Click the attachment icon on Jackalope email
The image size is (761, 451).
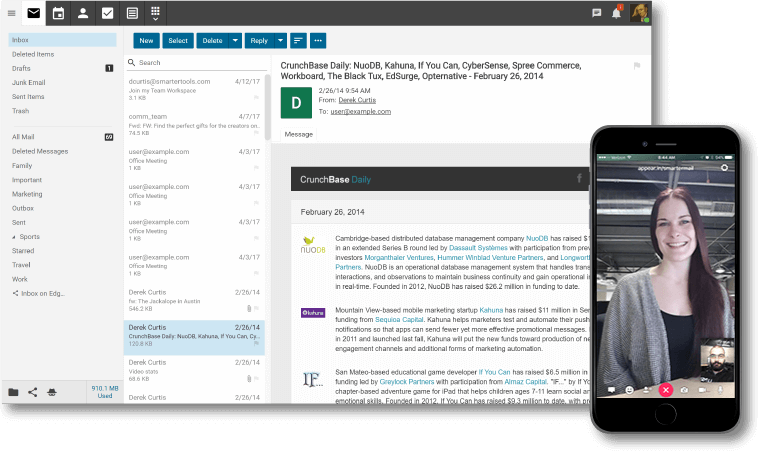[249, 308]
